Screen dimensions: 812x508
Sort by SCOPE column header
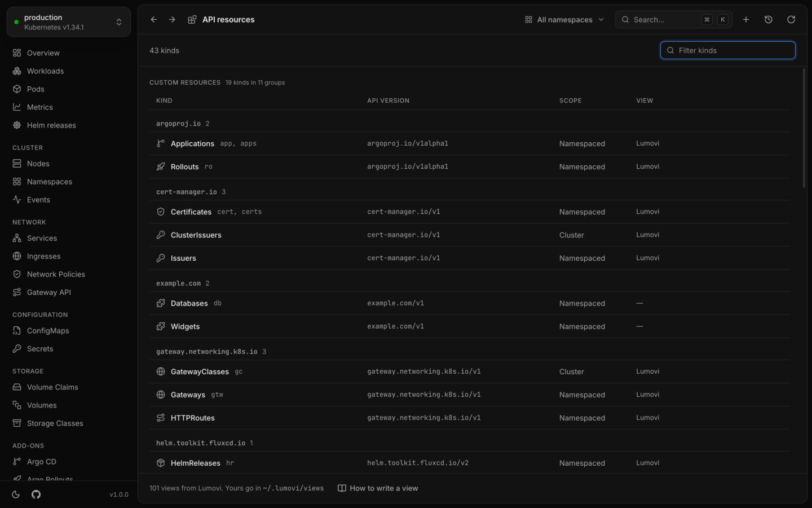(570, 100)
